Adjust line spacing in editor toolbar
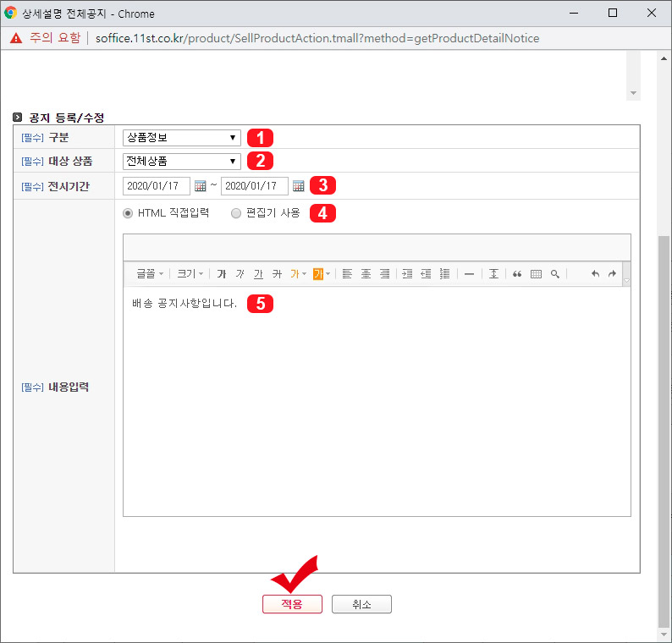The image size is (672, 643). (493, 274)
